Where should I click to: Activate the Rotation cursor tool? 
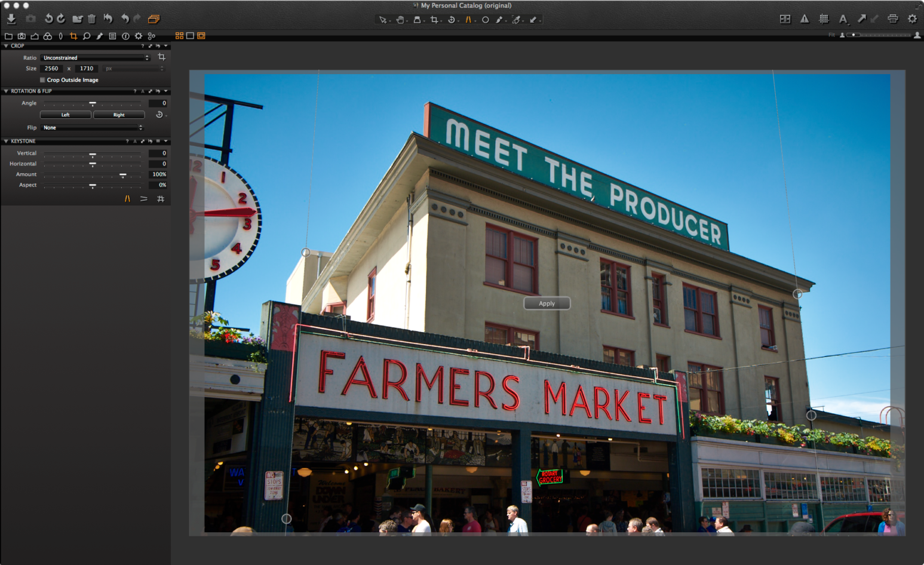(452, 20)
